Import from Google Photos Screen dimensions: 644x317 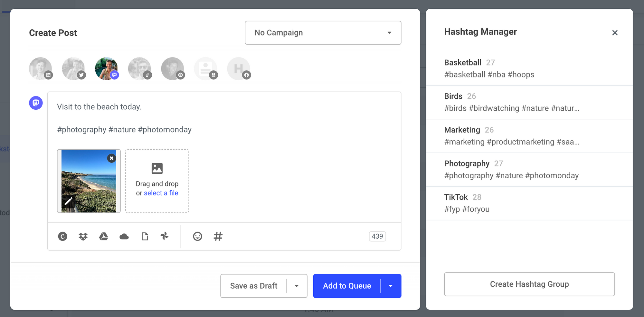[x=165, y=236]
